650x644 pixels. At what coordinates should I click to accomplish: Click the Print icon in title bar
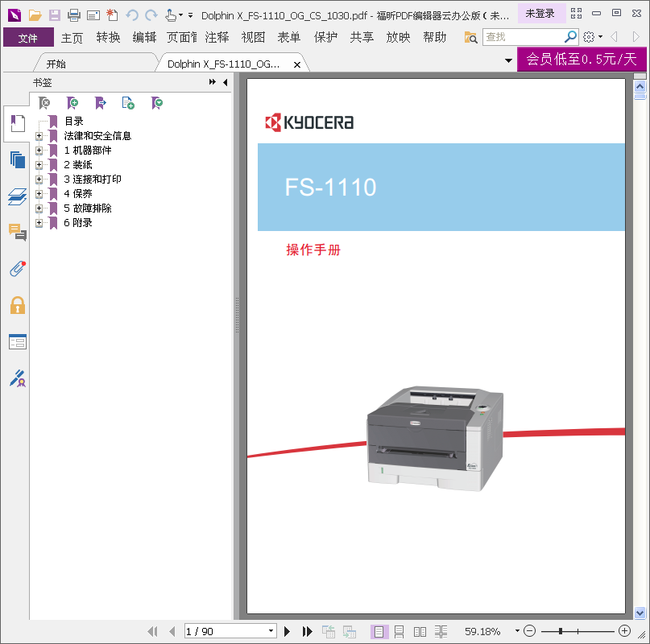click(74, 15)
